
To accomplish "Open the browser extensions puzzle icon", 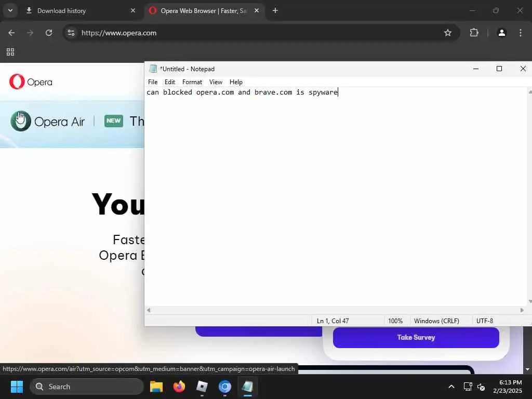I will coord(474,33).
